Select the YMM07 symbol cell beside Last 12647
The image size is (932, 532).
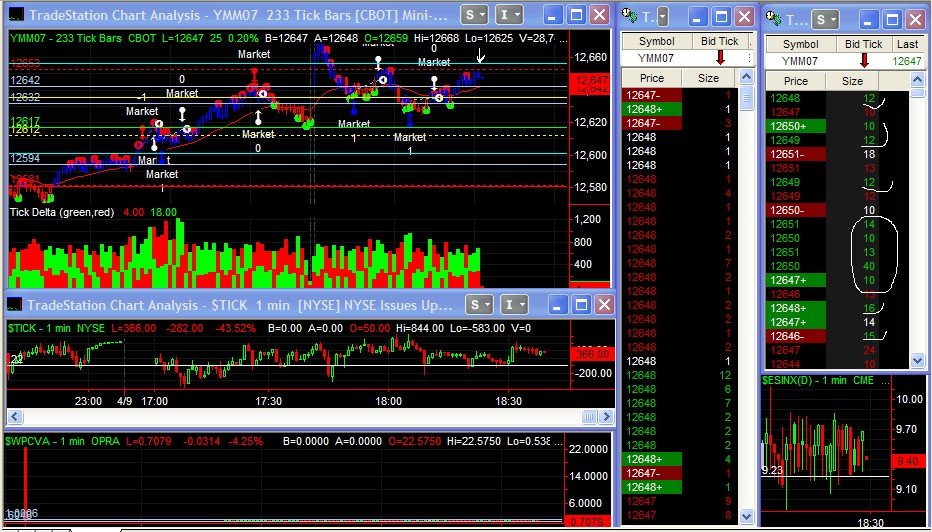coord(801,61)
